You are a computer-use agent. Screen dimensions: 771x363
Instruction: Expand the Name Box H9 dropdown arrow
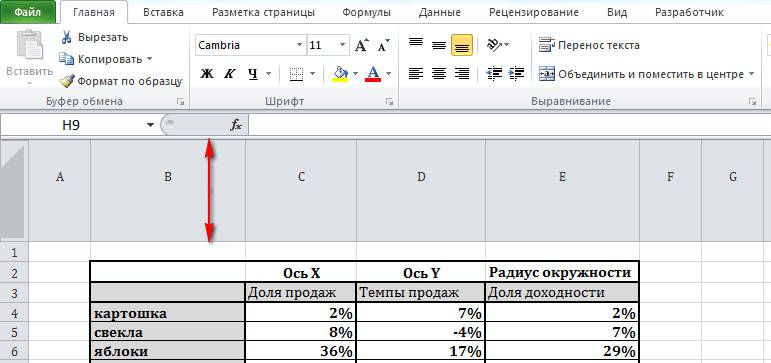coord(150,125)
